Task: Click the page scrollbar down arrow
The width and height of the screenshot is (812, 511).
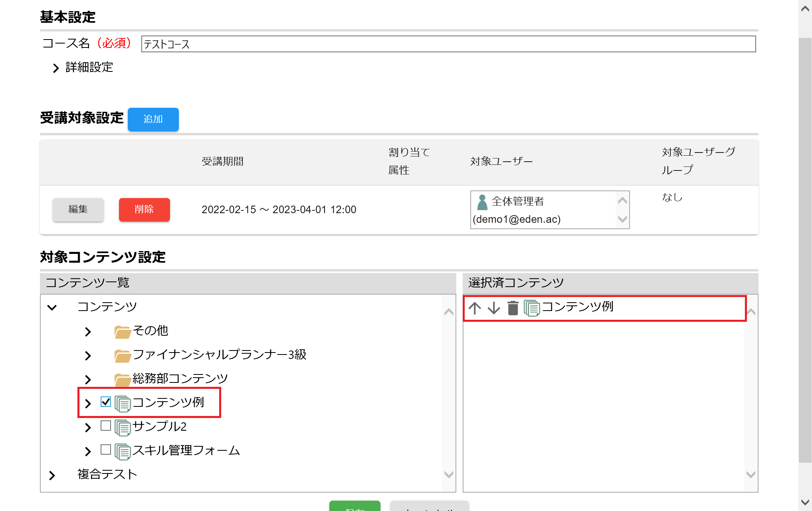Action: pyautogui.click(x=805, y=502)
